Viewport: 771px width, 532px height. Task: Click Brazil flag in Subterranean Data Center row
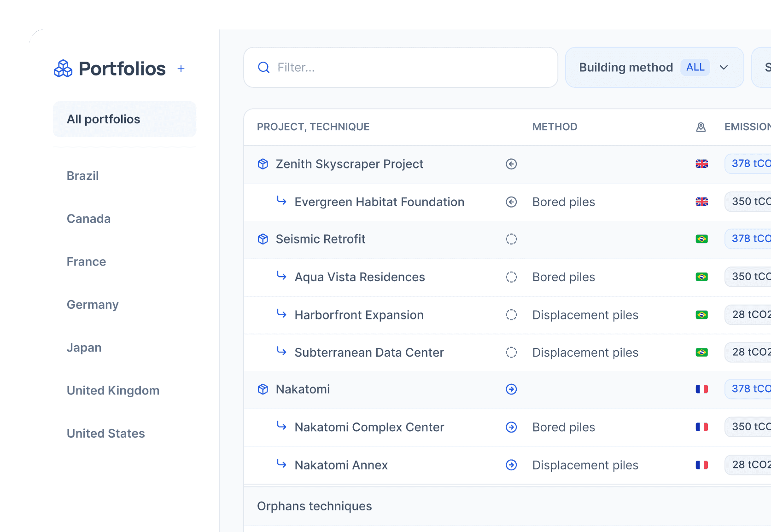702,352
